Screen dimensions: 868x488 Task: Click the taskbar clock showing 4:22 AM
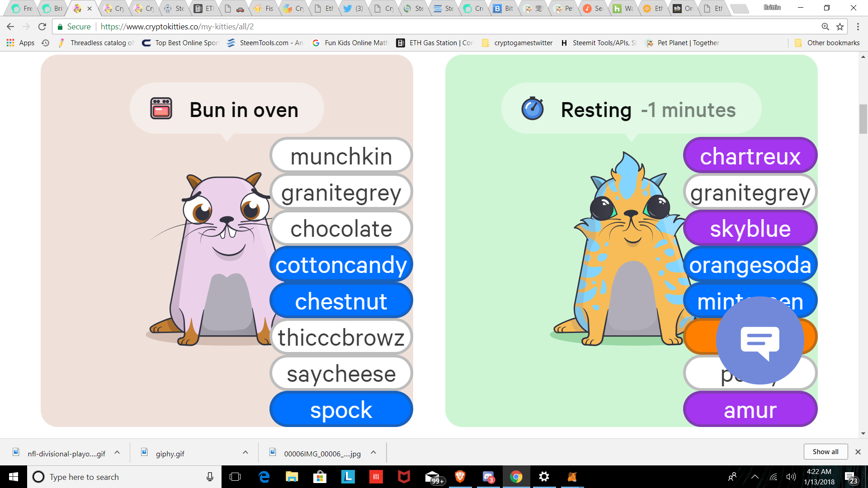[819, 477]
